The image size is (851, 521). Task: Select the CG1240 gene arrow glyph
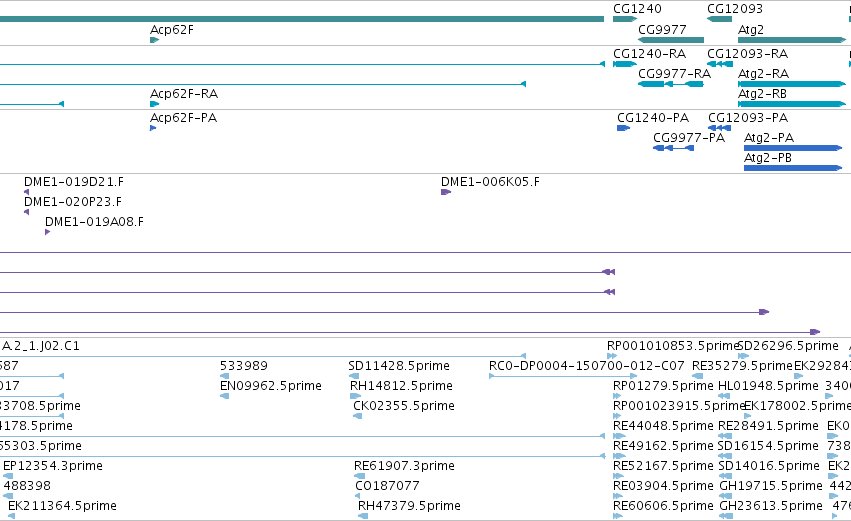click(625, 19)
